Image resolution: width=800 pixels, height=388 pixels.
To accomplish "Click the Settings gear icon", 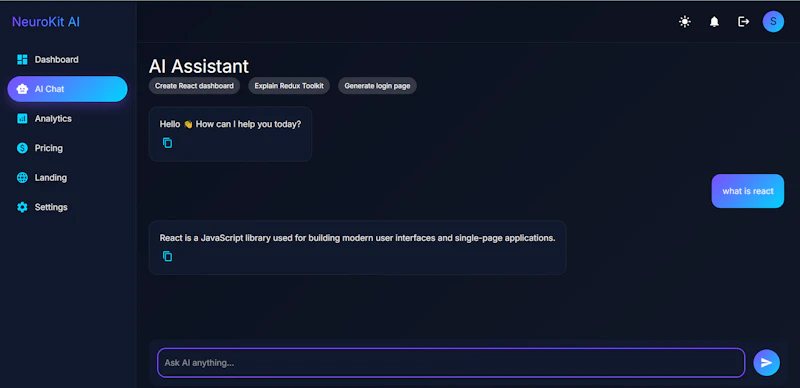I will pyautogui.click(x=22, y=207).
